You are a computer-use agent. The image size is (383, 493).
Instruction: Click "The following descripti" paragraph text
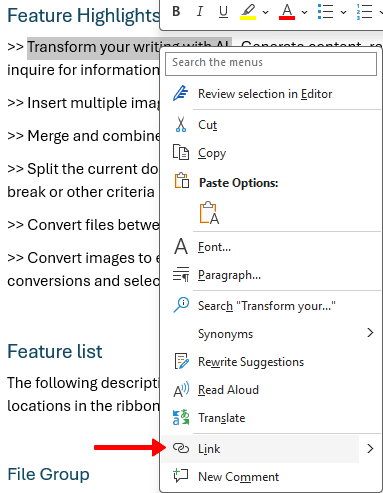83,383
